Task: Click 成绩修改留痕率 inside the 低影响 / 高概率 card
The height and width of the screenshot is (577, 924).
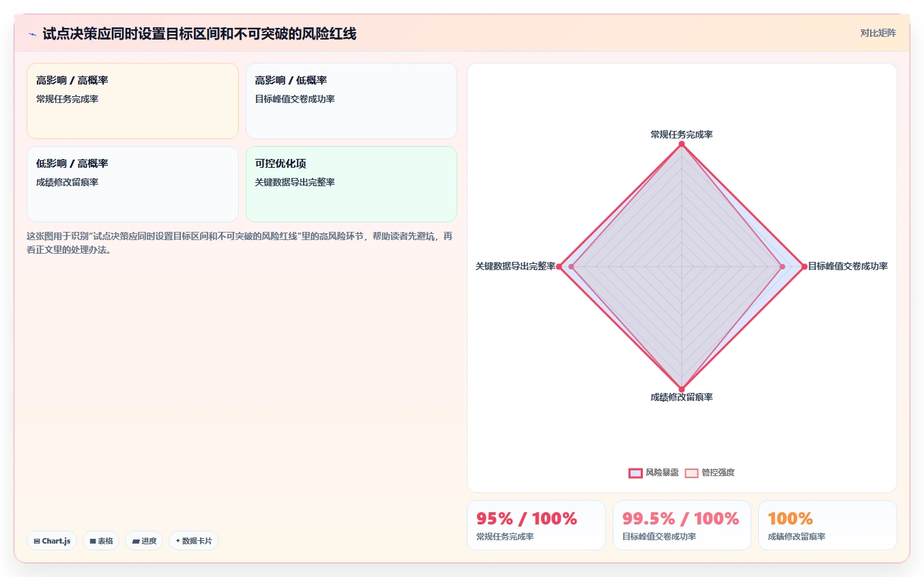Action: [x=68, y=182]
